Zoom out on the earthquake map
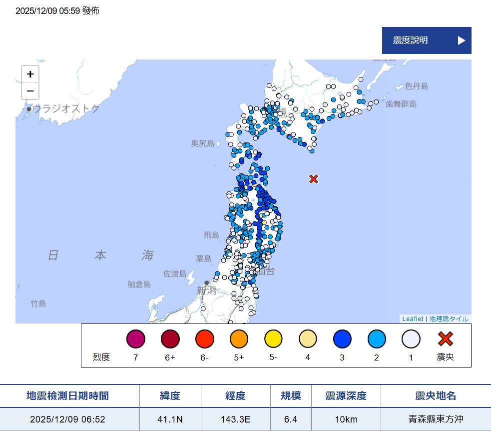Screen dimensions: 504x433 30,91
